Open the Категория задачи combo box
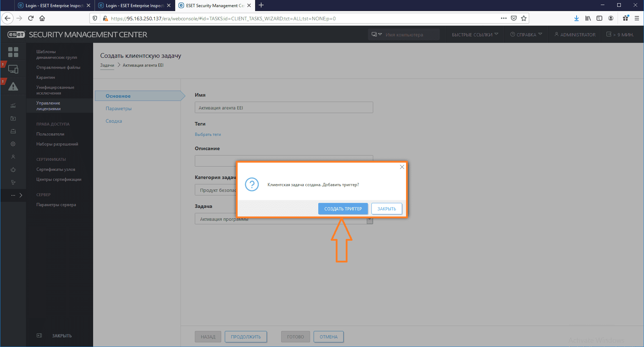This screenshot has height=347, width=644. [284, 190]
